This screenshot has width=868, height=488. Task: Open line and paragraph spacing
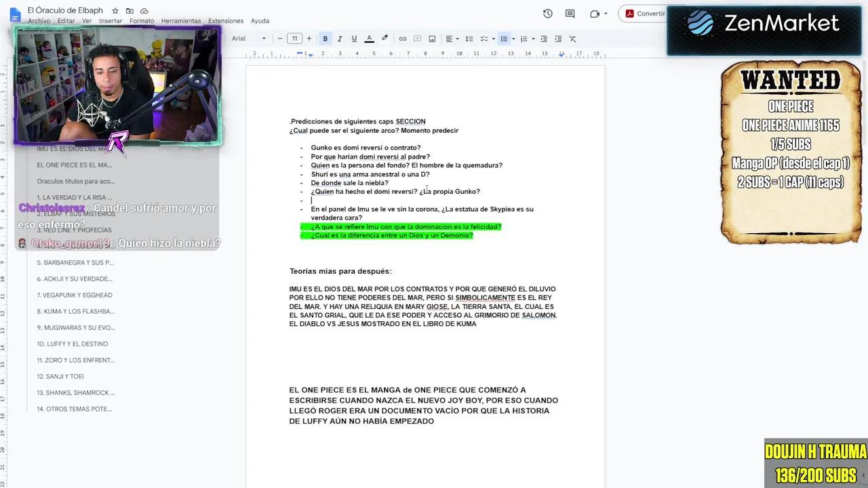click(469, 39)
